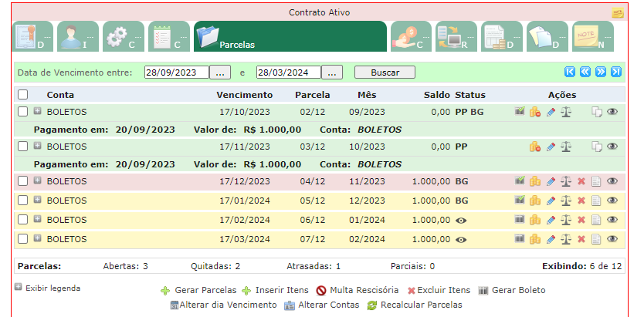Open the gears tab C
The width and height of the screenshot is (644, 317).
[124, 36]
